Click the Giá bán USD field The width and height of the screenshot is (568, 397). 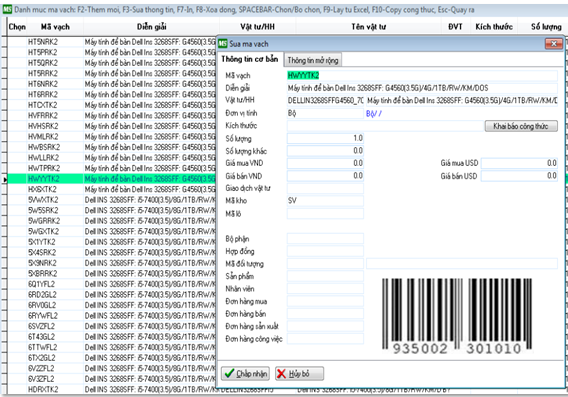click(x=519, y=176)
